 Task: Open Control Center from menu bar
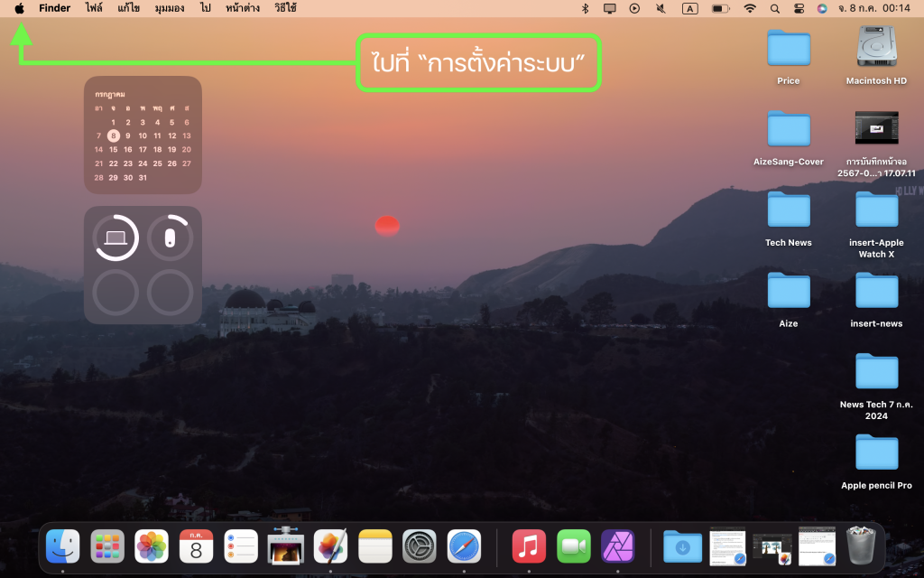click(799, 8)
